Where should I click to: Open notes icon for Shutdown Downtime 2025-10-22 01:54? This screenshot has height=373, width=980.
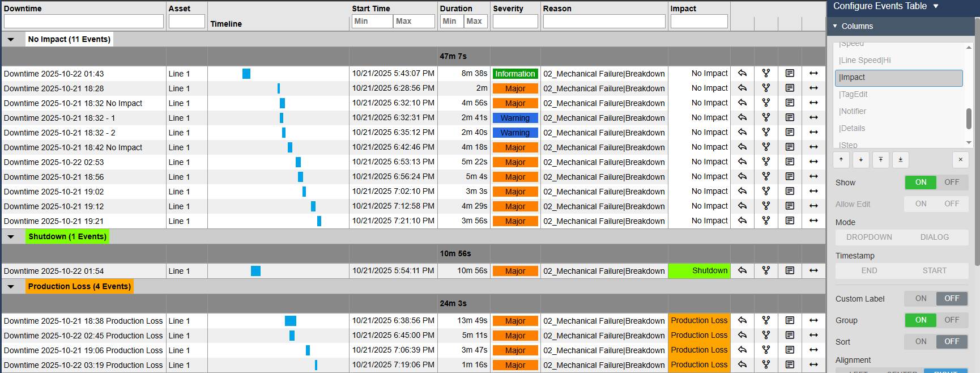click(x=790, y=270)
